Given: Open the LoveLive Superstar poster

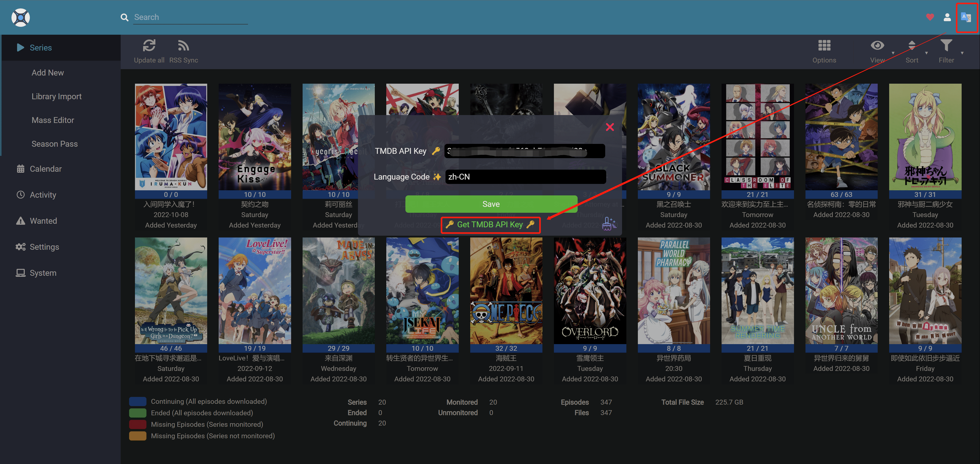Looking at the screenshot, I should coord(255,291).
